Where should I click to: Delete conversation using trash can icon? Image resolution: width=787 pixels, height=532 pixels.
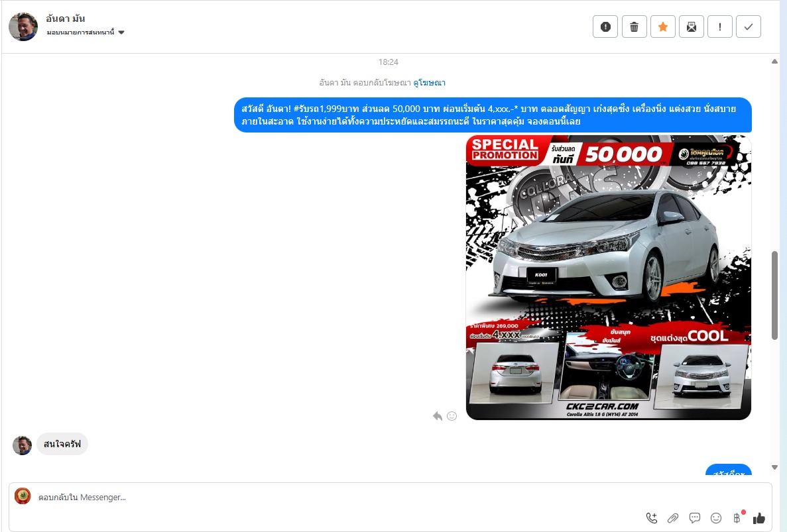click(634, 27)
